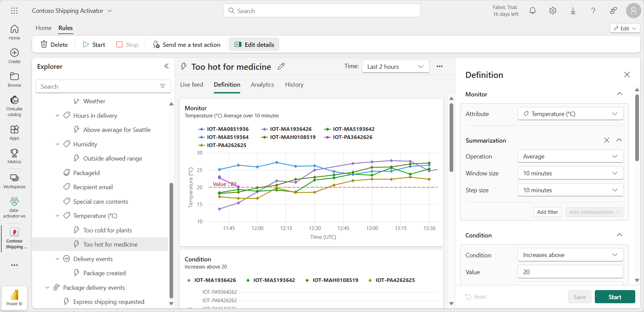Collapse the Package delivery events tree node
This screenshot has width=644, height=312.
[47, 287]
